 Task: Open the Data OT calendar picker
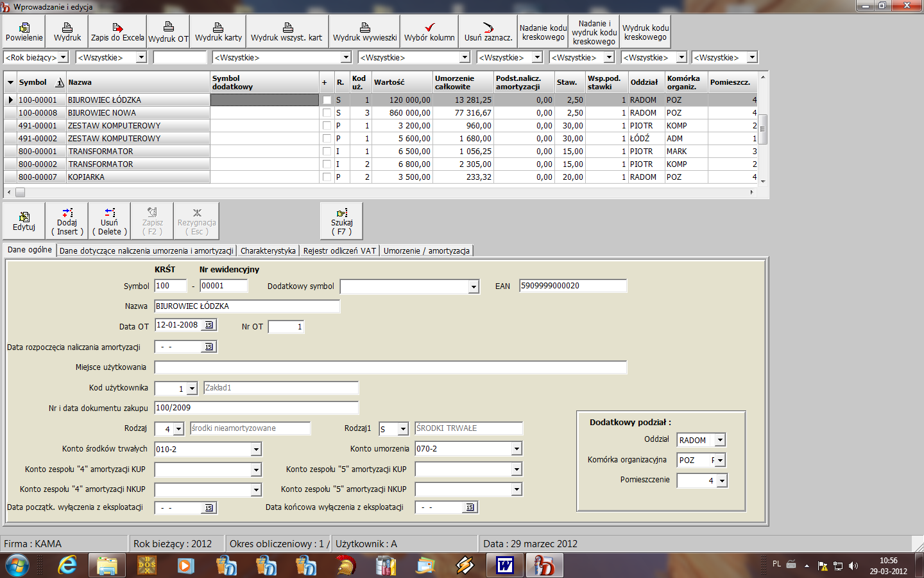click(x=209, y=325)
